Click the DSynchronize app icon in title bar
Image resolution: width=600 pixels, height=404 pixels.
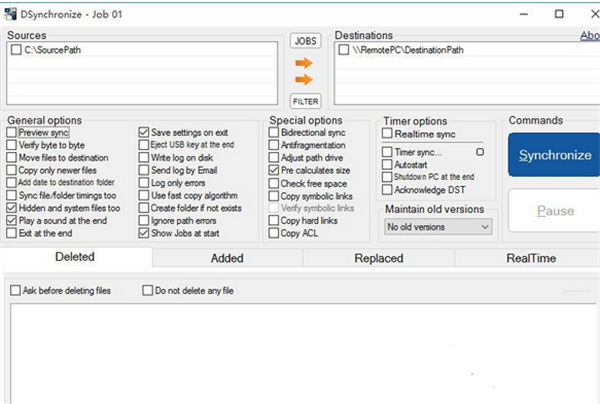[10, 10]
